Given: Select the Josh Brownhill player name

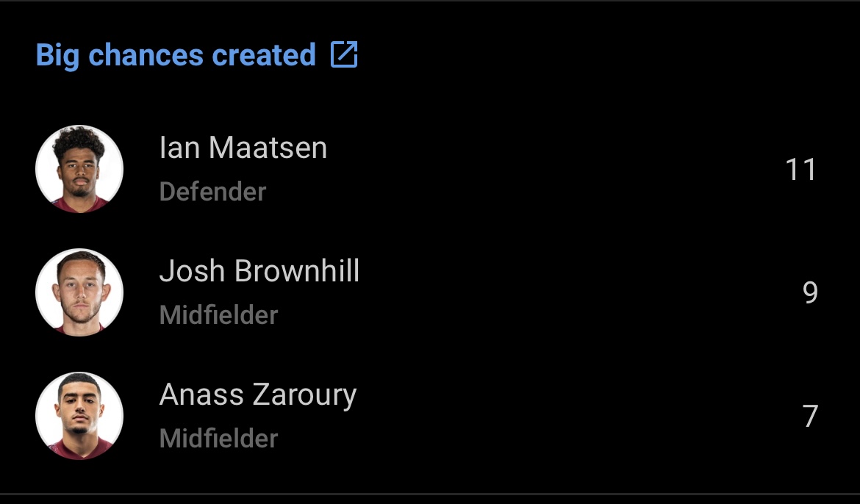Looking at the screenshot, I should point(259,272).
